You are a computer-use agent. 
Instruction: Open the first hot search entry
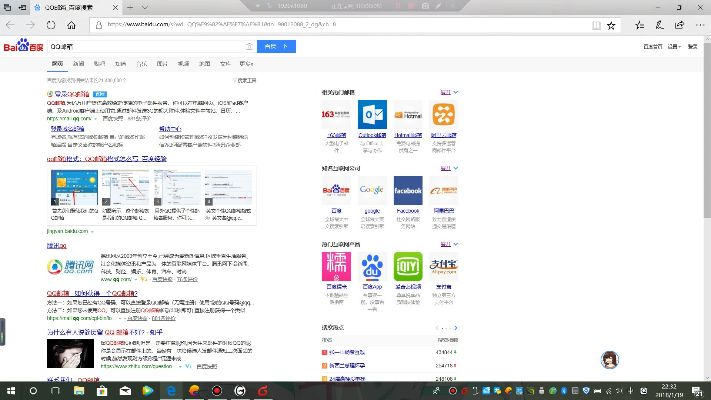[346, 352]
